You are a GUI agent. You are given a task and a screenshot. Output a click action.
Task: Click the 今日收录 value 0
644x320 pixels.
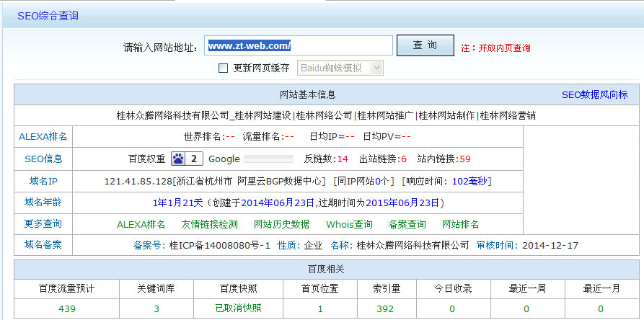pyautogui.click(x=452, y=309)
